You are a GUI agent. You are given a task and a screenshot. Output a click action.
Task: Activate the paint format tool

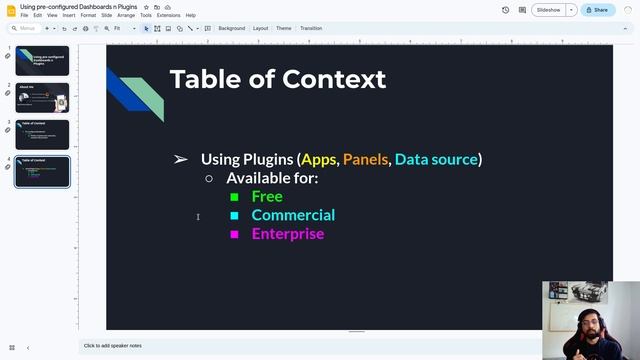(96, 29)
